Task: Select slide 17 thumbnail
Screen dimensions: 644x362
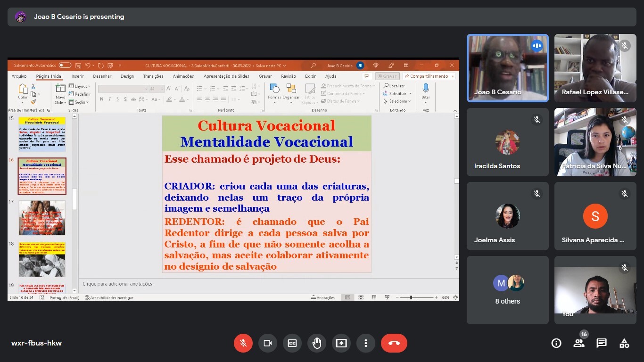Action: 42,218
